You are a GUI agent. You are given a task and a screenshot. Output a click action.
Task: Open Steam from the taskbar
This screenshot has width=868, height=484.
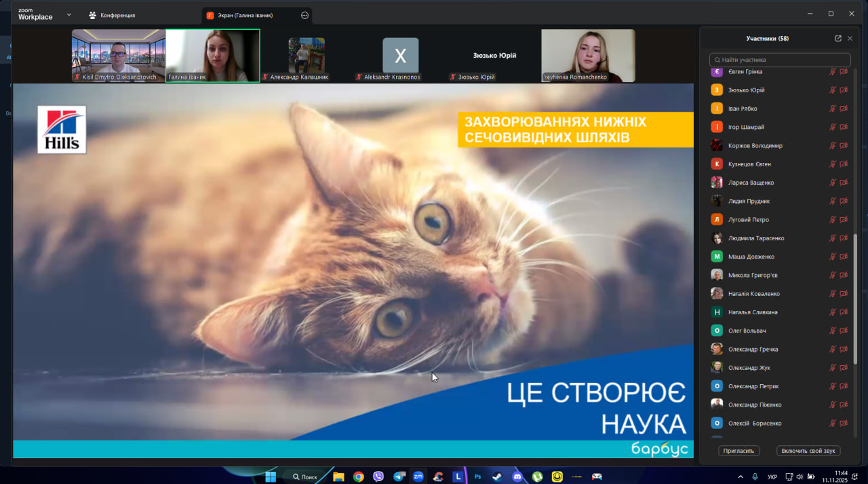pos(498,477)
